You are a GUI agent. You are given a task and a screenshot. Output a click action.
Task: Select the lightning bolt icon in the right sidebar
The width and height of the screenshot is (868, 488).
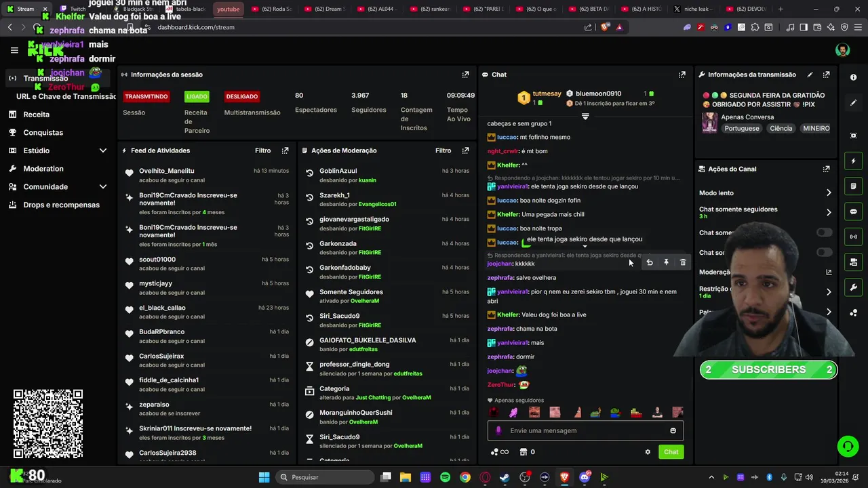(x=853, y=161)
